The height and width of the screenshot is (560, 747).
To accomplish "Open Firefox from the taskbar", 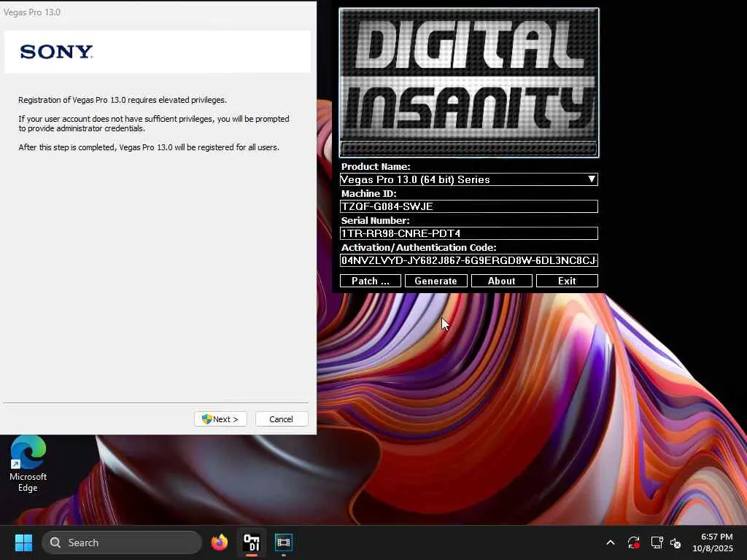I will (220, 542).
